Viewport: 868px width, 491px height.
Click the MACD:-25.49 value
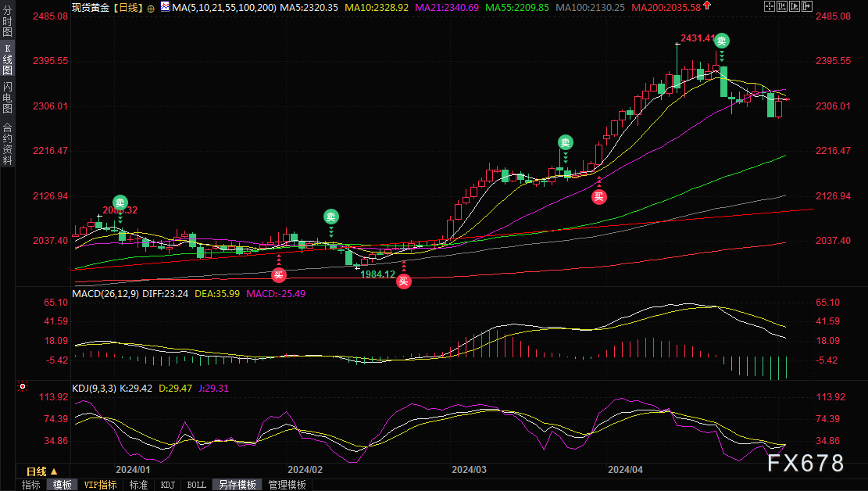pyautogui.click(x=276, y=294)
